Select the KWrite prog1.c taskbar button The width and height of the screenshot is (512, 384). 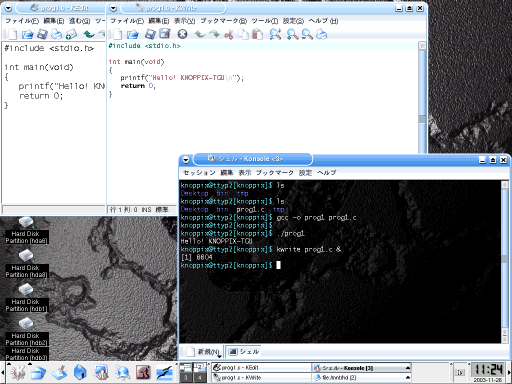pos(261,378)
